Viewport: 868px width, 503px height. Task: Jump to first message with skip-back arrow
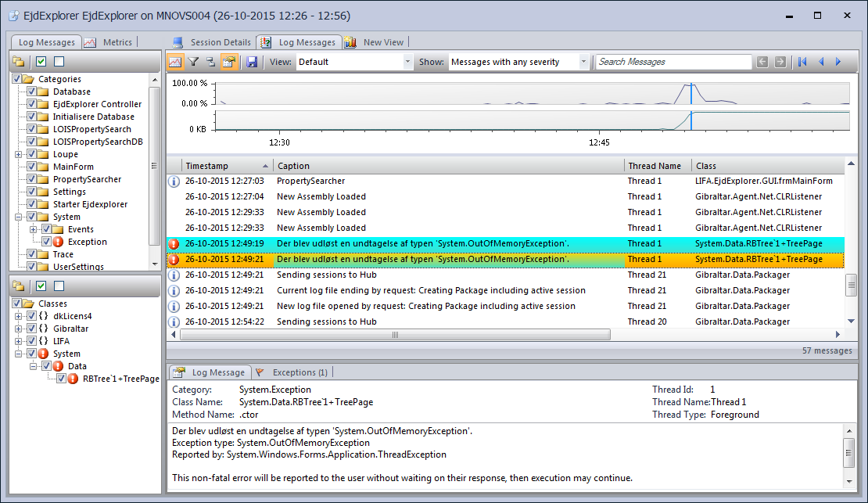coord(802,62)
